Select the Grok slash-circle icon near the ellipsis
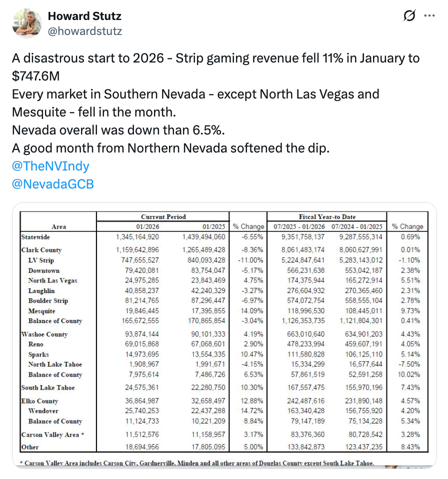Screen dimensions: 448x479 pyautogui.click(x=409, y=15)
